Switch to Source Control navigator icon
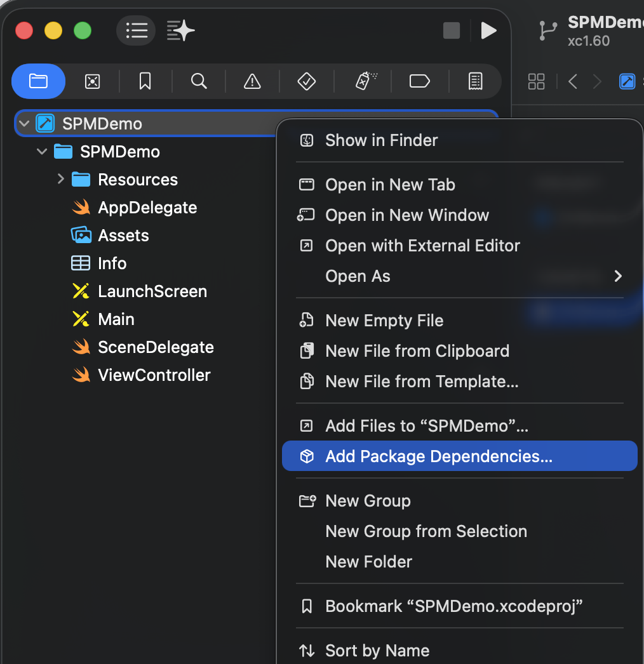 93,81
